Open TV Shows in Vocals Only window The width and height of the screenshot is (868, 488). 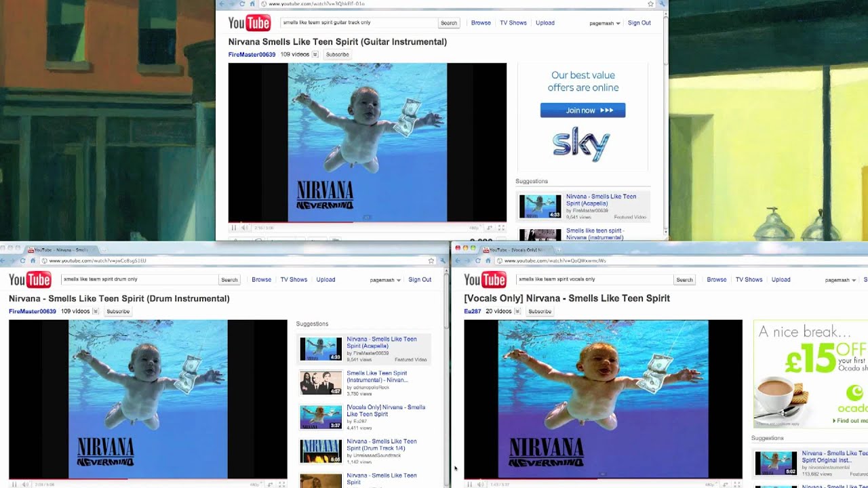(749, 280)
